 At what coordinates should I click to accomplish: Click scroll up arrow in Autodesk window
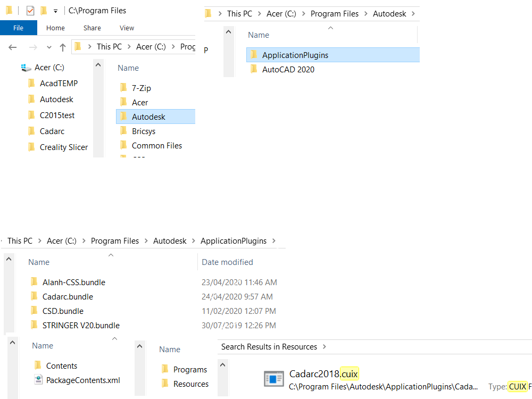(228, 32)
